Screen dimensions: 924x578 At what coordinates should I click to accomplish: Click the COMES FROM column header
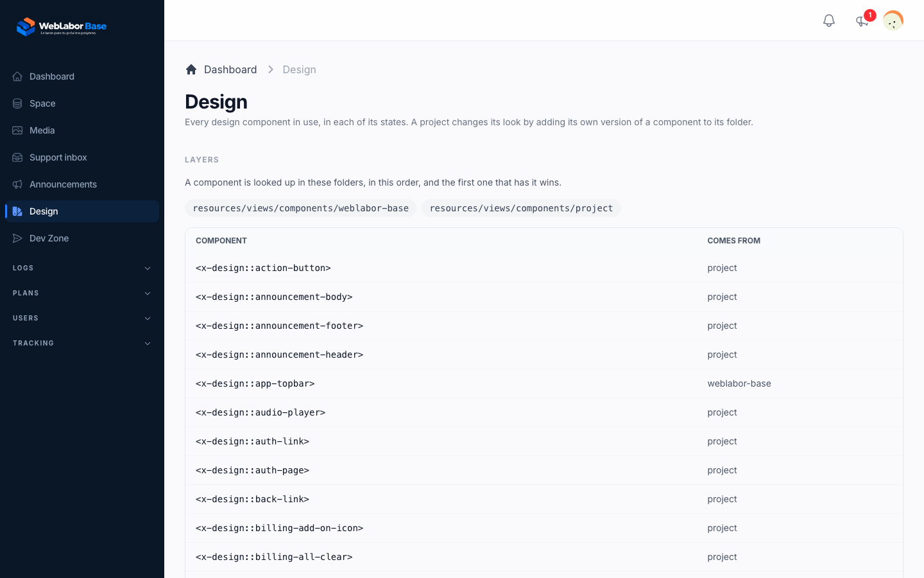734,241
